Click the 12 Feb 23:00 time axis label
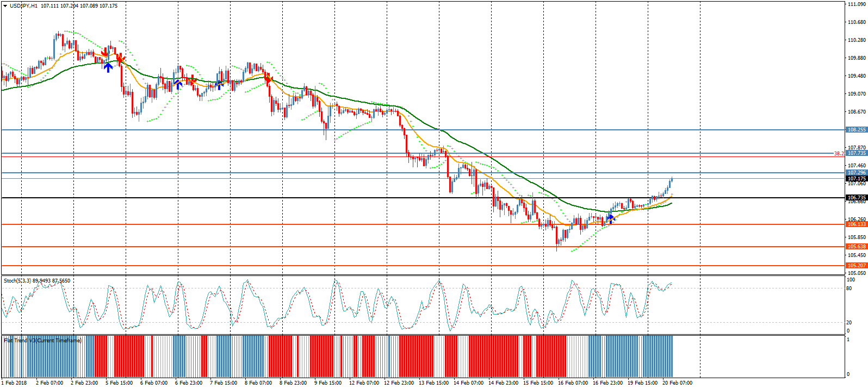 [x=399, y=383]
